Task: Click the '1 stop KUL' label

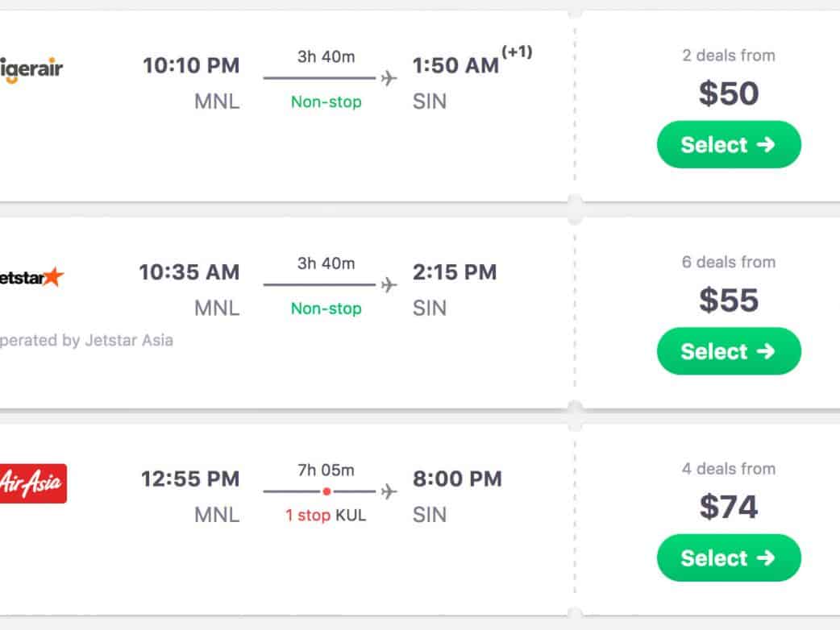Action: [326, 516]
